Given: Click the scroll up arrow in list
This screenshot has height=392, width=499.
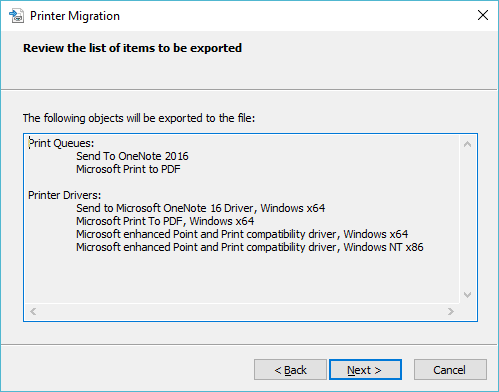Looking at the screenshot, I should click(467, 144).
